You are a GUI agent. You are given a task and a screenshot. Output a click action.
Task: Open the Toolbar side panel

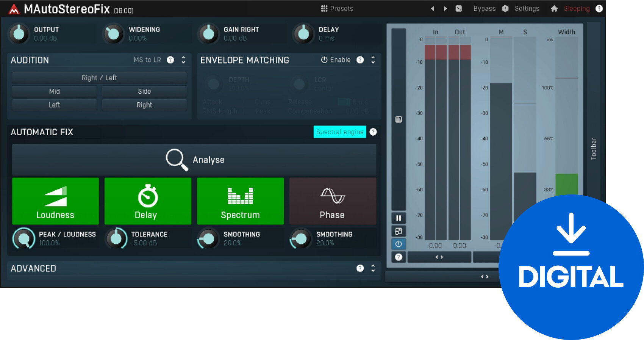click(x=594, y=149)
